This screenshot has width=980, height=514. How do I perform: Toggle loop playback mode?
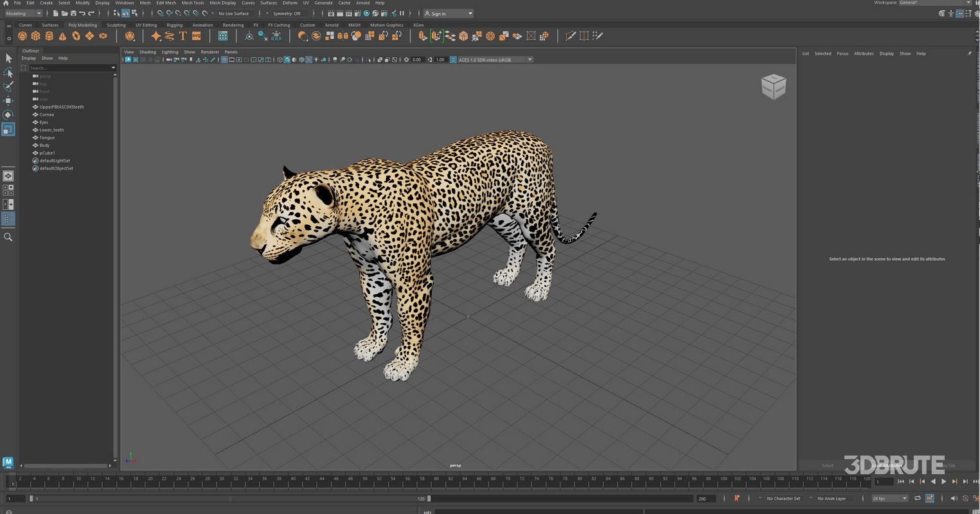[918, 498]
